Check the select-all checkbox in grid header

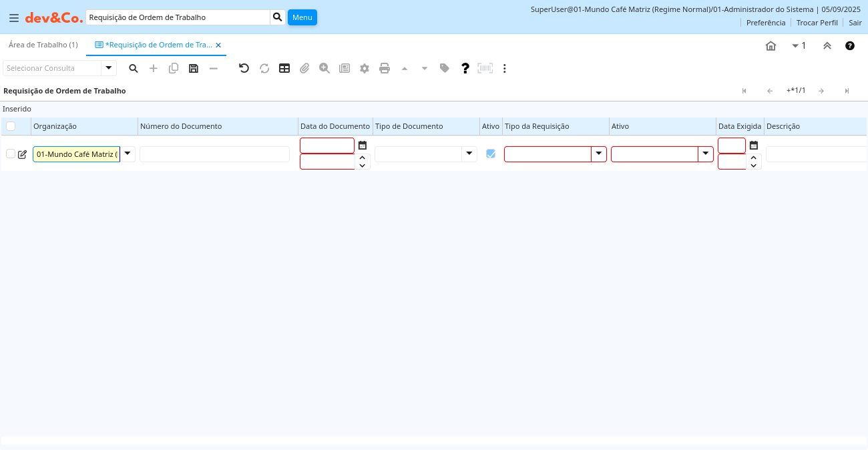[x=11, y=126]
